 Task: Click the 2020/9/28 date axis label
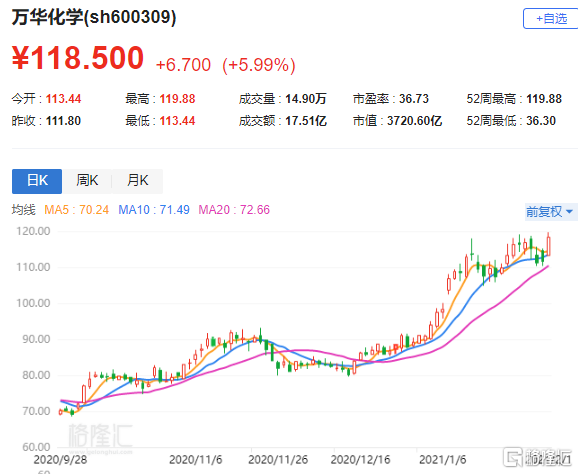click(x=60, y=460)
